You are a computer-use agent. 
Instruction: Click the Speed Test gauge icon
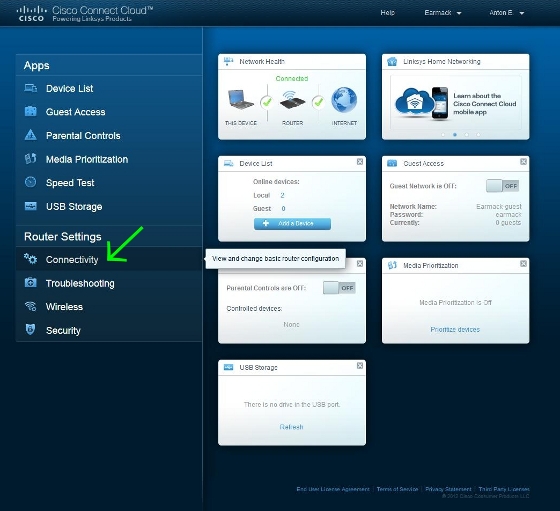[x=31, y=182]
